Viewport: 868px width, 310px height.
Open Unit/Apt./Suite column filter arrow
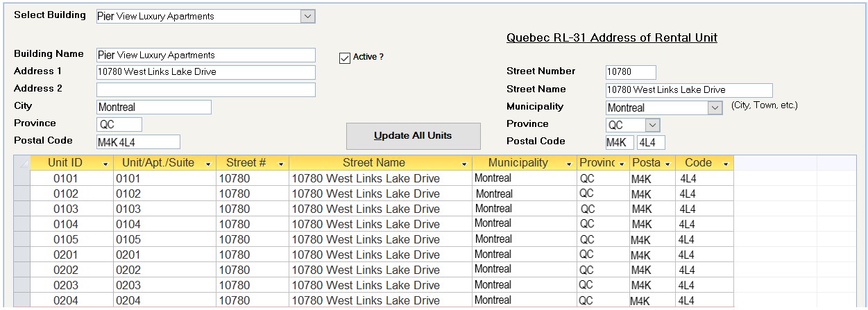click(208, 164)
